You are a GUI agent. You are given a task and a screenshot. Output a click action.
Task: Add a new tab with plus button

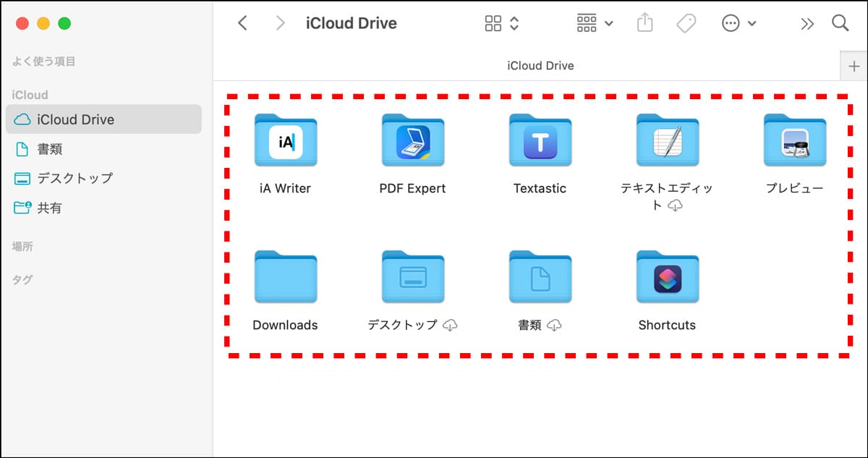[854, 66]
